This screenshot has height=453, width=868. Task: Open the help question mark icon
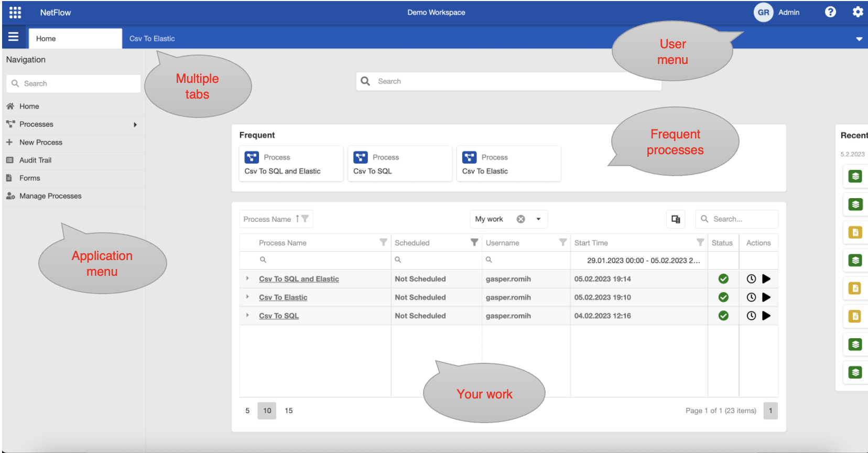[830, 12]
